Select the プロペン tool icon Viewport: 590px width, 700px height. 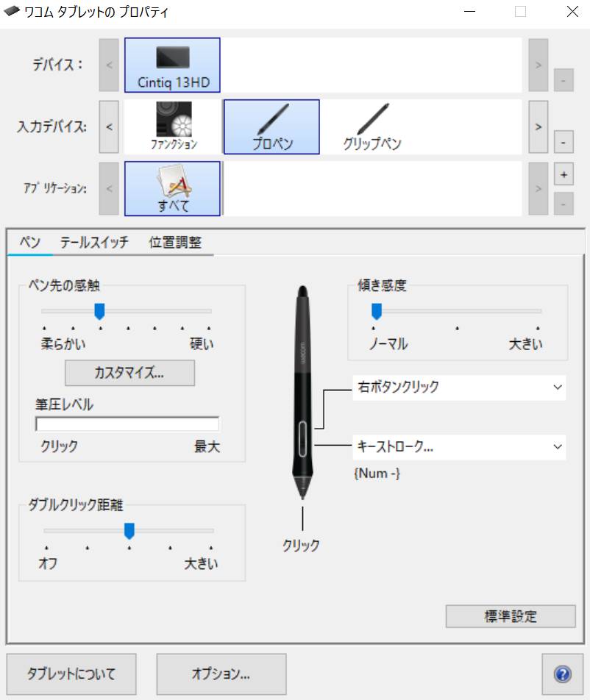pyautogui.click(x=271, y=126)
